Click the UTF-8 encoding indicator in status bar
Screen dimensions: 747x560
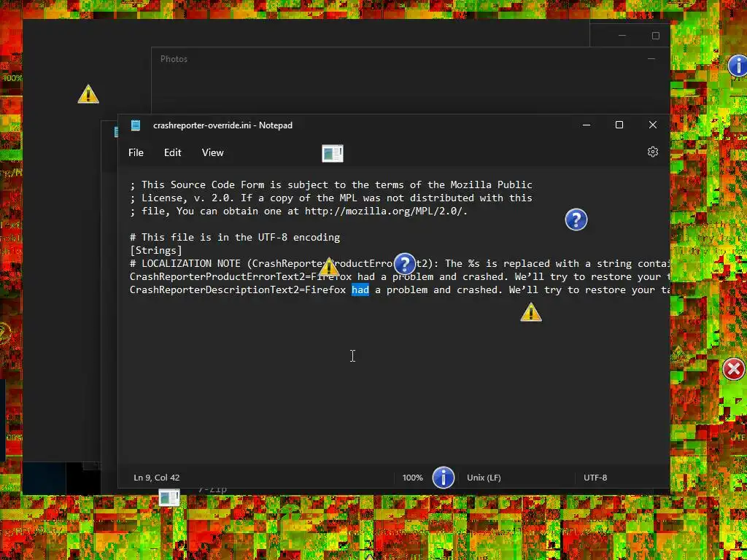pos(595,477)
